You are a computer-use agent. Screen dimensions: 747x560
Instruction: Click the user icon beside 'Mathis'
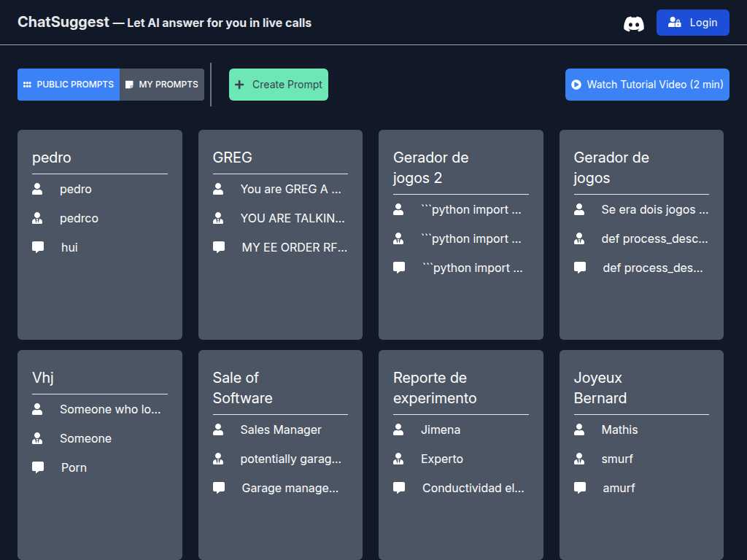pos(579,429)
